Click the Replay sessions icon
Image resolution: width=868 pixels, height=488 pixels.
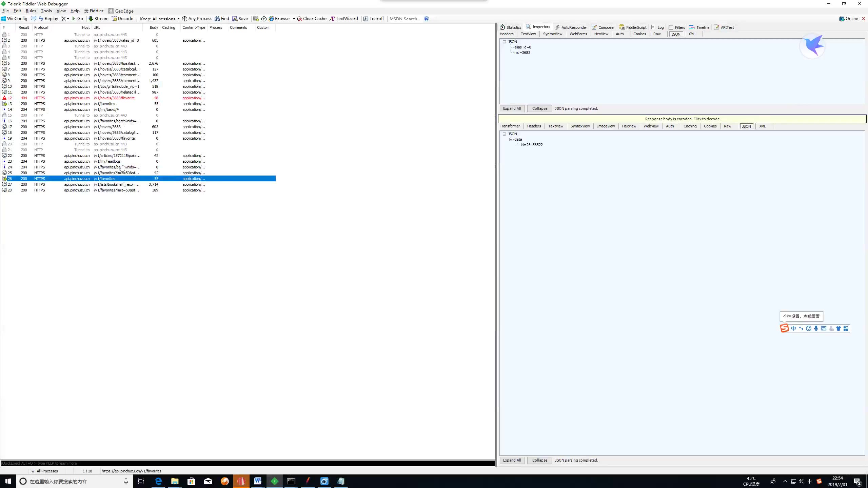pos(41,19)
